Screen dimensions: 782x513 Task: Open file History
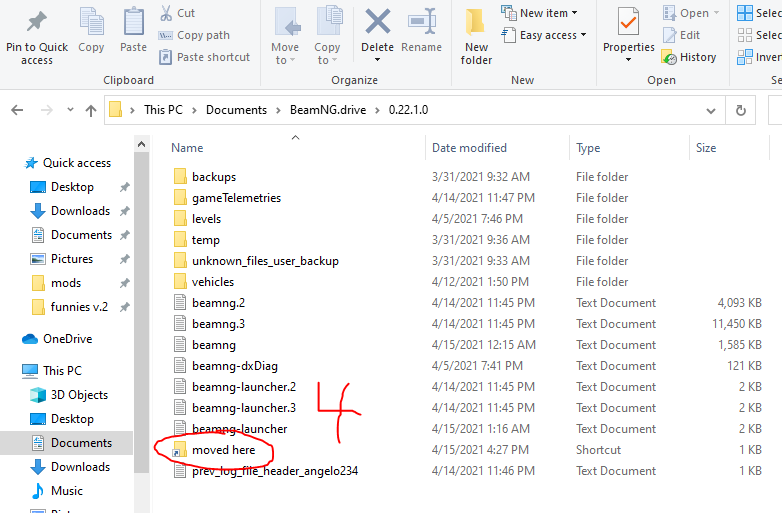[689, 57]
